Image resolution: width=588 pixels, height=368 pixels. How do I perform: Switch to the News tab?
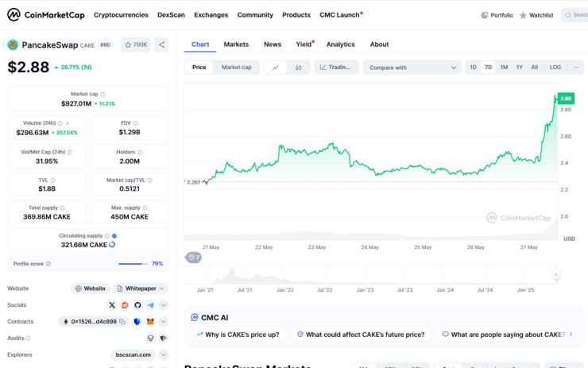pyautogui.click(x=273, y=45)
